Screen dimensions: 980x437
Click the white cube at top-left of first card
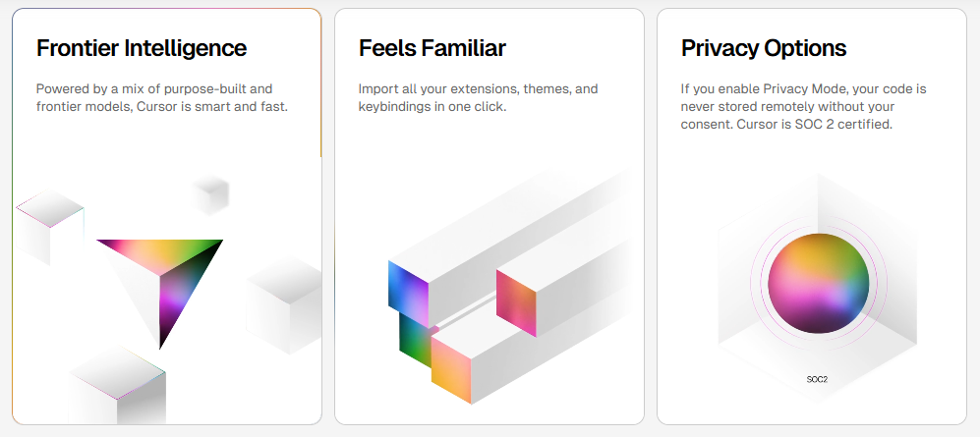click(x=49, y=227)
